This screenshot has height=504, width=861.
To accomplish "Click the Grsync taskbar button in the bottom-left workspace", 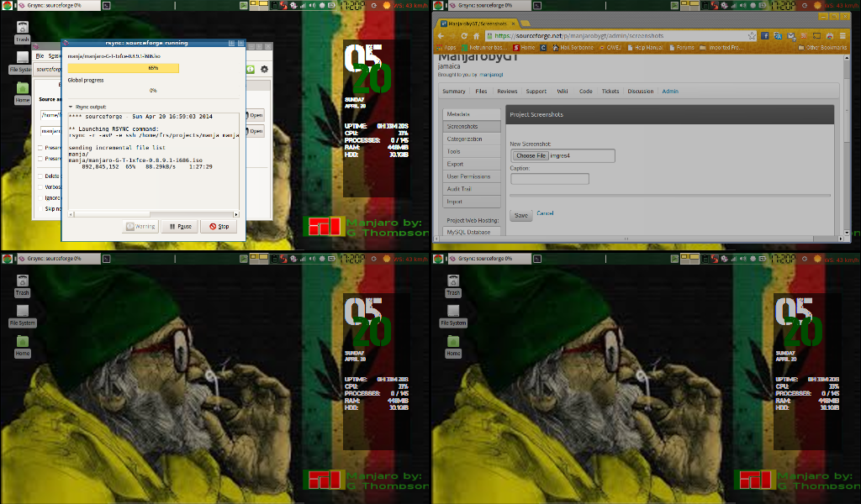I will [58, 259].
